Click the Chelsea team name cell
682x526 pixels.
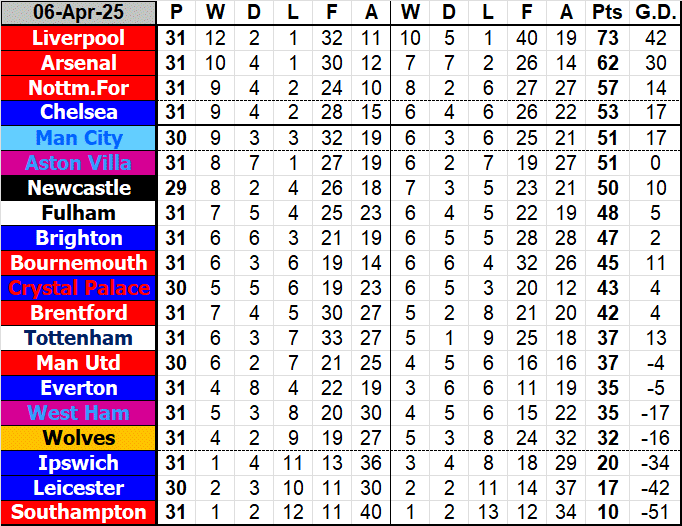point(79,113)
